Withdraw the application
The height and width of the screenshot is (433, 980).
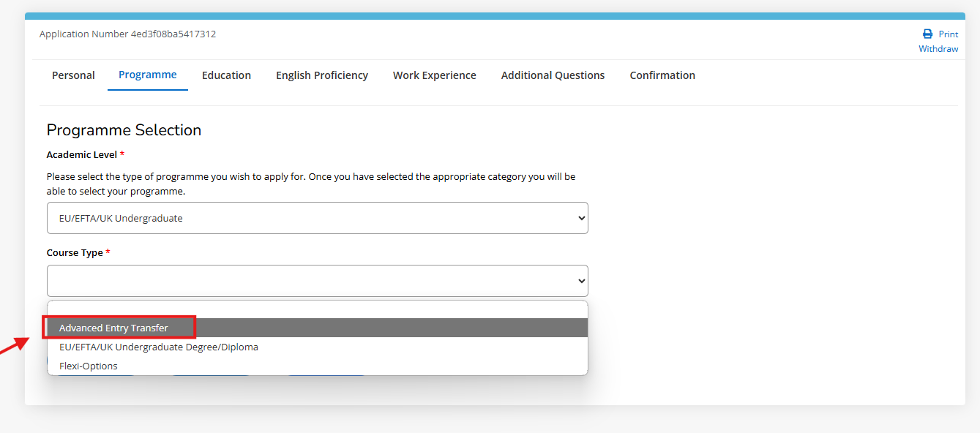[x=938, y=48]
